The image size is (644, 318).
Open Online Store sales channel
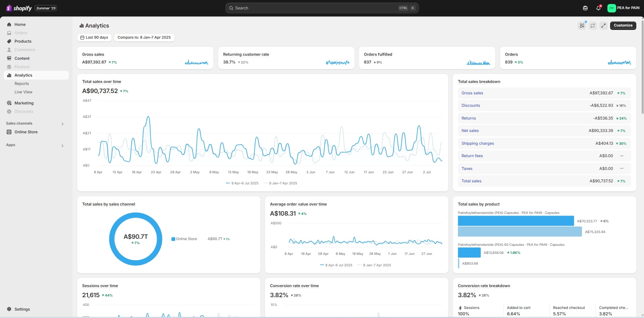pyautogui.click(x=26, y=132)
